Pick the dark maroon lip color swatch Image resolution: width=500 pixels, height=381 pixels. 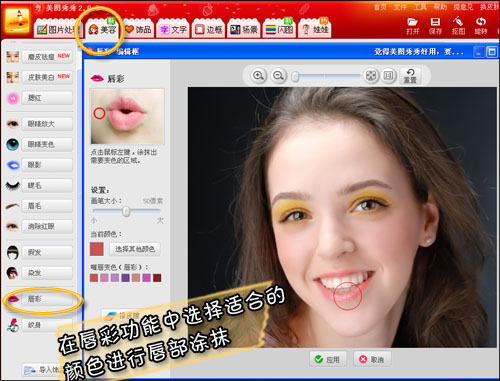click(157, 278)
